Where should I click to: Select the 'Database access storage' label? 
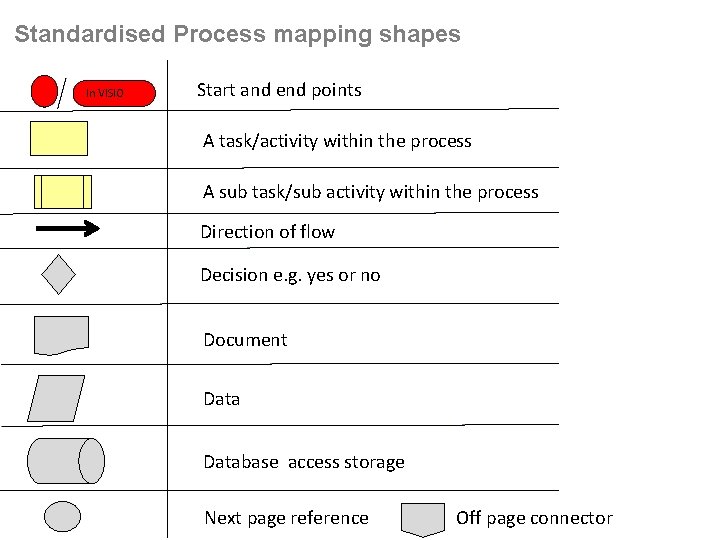(x=304, y=462)
